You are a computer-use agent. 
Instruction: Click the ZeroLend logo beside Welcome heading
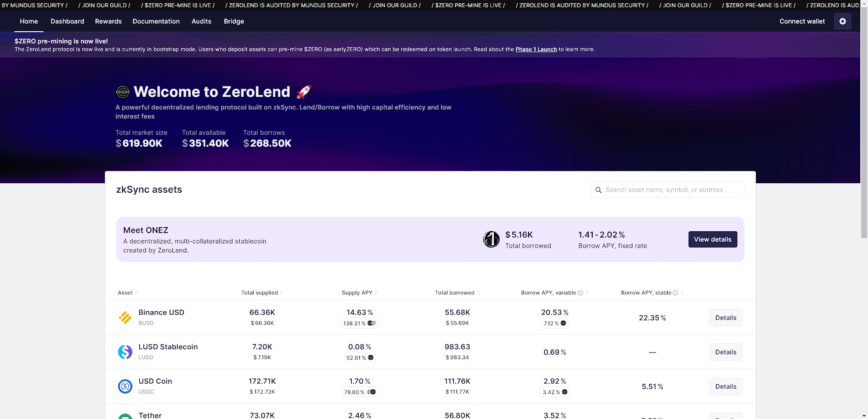(x=123, y=92)
